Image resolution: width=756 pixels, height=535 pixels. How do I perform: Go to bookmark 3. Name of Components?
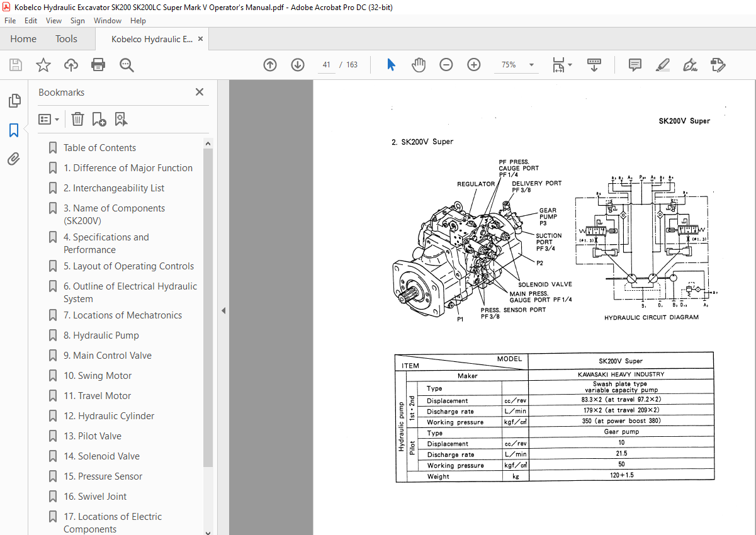[114, 215]
